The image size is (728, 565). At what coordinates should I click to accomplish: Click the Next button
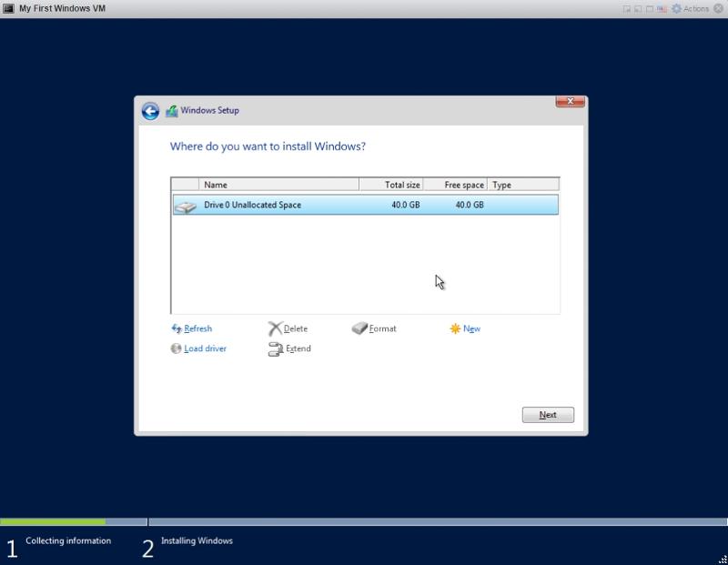pyautogui.click(x=548, y=415)
